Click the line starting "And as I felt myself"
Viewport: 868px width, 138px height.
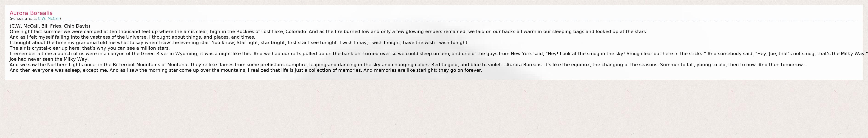pyautogui.click(x=132, y=37)
